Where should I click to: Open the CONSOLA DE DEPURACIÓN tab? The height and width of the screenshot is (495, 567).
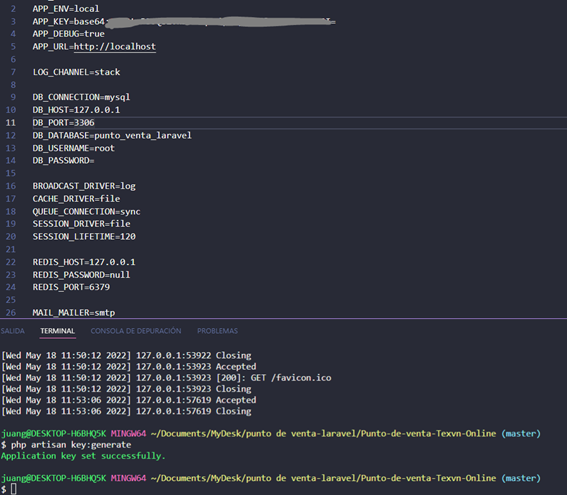point(136,331)
